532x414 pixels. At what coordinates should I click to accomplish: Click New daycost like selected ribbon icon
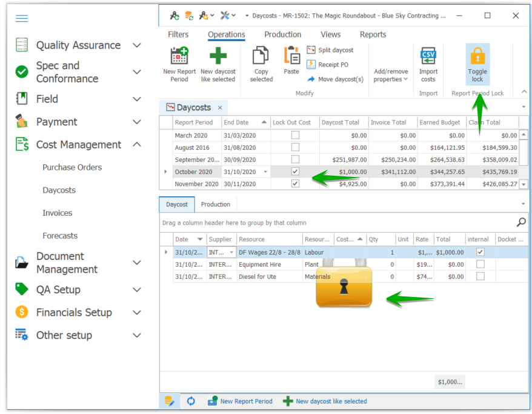[218, 56]
